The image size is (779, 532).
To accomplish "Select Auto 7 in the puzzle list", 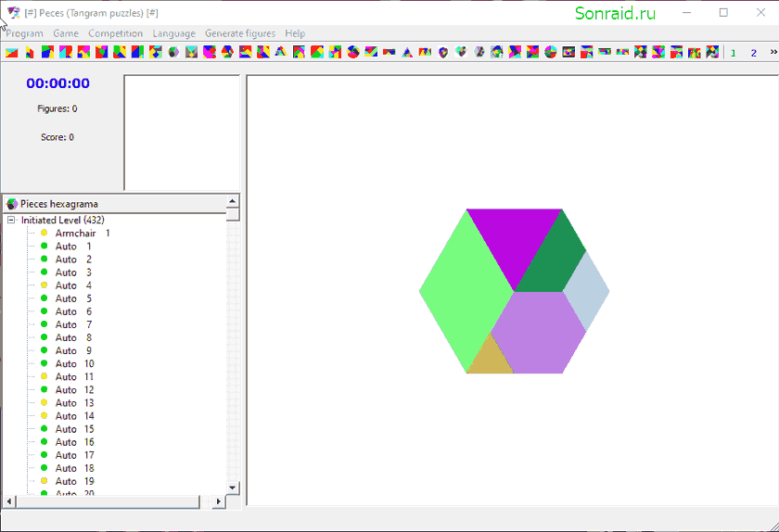I will 73,324.
